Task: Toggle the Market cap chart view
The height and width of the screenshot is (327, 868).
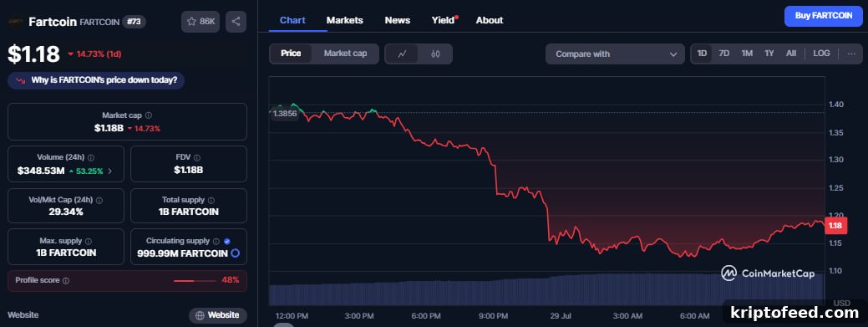Action: [x=345, y=54]
